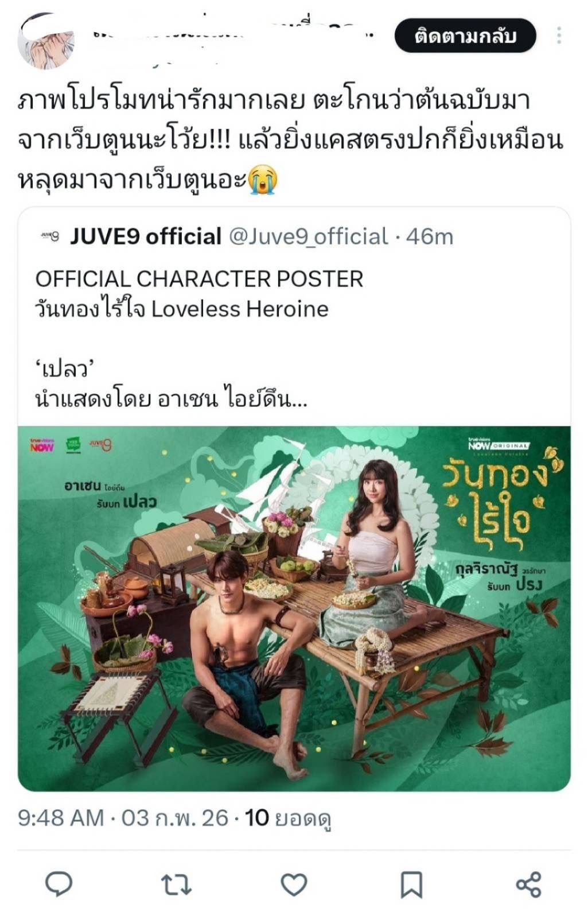Open the JUVE9 official account name

click(x=146, y=236)
